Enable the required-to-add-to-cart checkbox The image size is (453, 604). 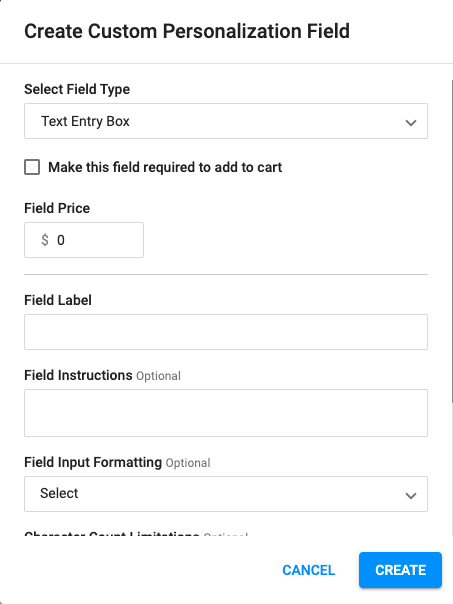[32, 168]
